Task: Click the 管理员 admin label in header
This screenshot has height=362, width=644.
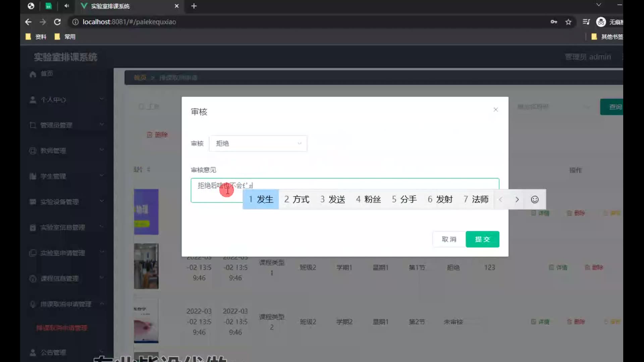Action: (588, 57)
